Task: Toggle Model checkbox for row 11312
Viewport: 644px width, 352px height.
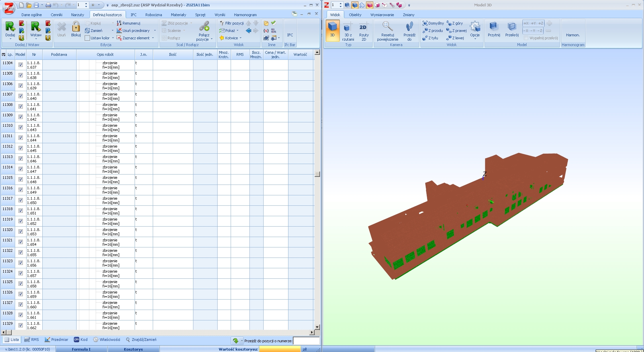Action: (x=20, y=148)
